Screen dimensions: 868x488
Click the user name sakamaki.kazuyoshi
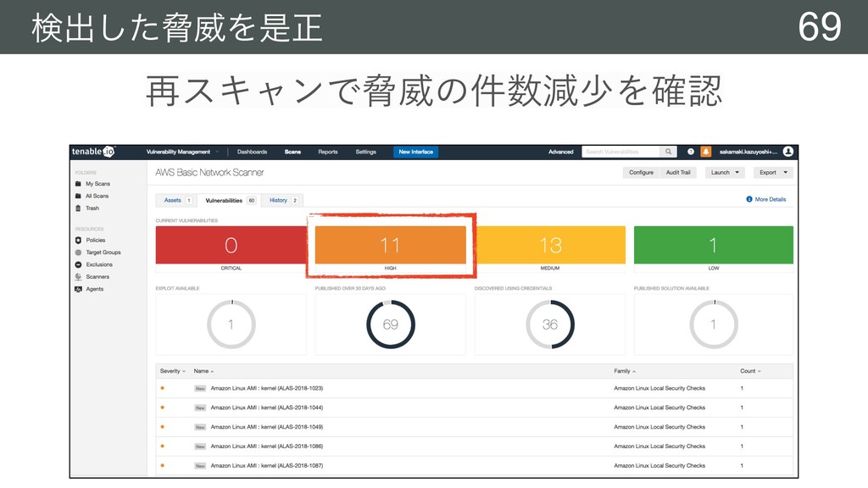pos(748,152)
